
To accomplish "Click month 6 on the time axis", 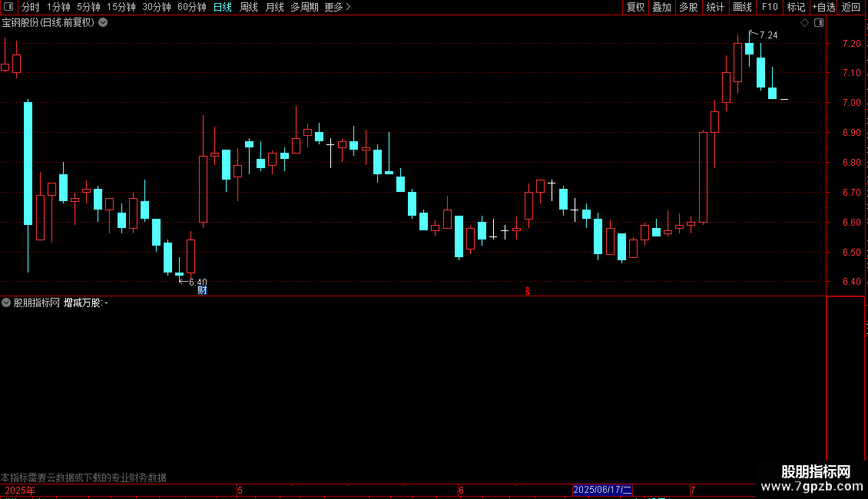I will click(461, 490).
